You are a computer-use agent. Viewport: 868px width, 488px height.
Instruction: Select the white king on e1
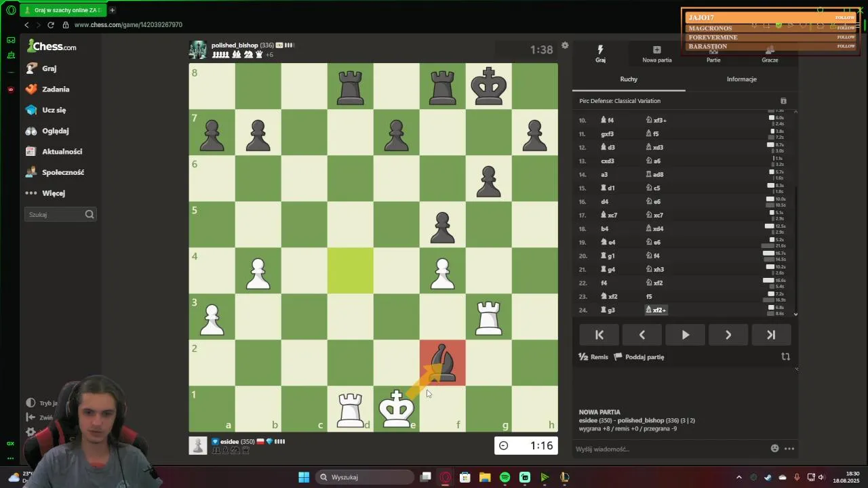tap(396, 409)
